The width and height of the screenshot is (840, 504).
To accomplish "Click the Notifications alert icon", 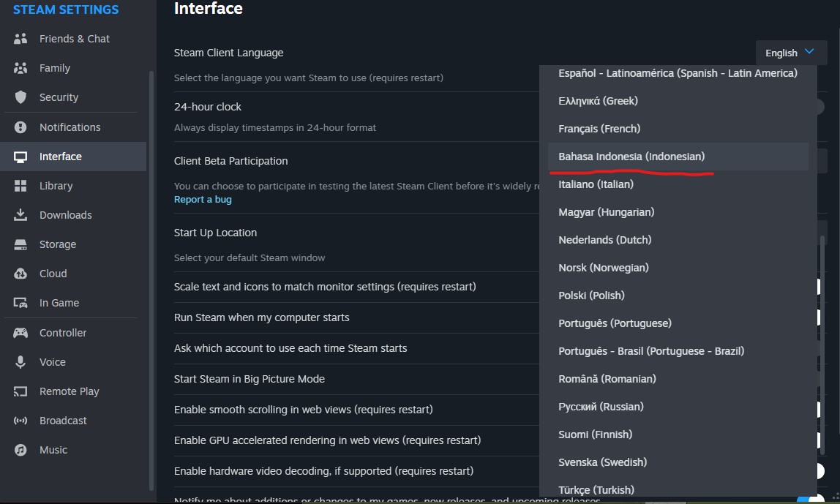I will (20, 127).
